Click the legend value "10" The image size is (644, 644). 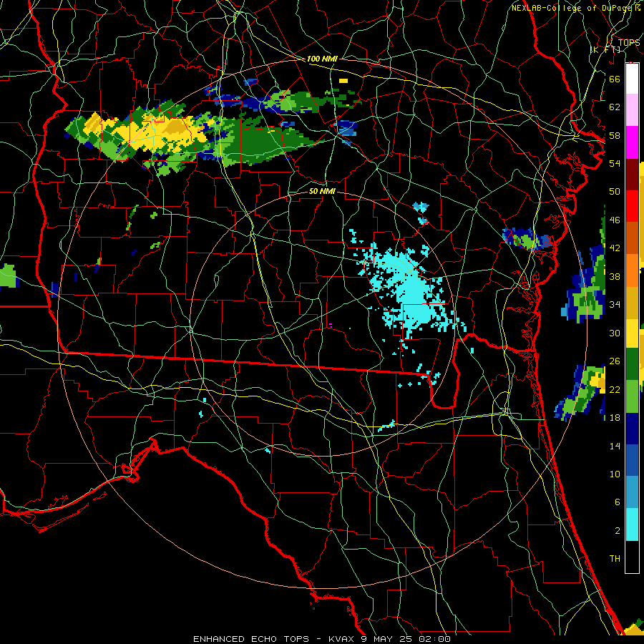click(x=615, y=474)
